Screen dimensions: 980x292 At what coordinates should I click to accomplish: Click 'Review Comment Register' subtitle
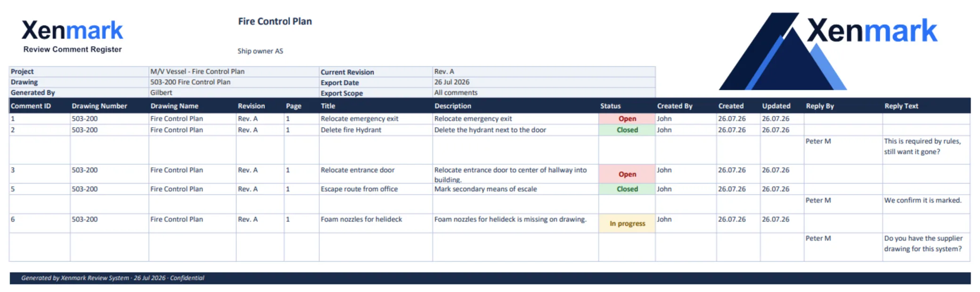coord(73,49)
